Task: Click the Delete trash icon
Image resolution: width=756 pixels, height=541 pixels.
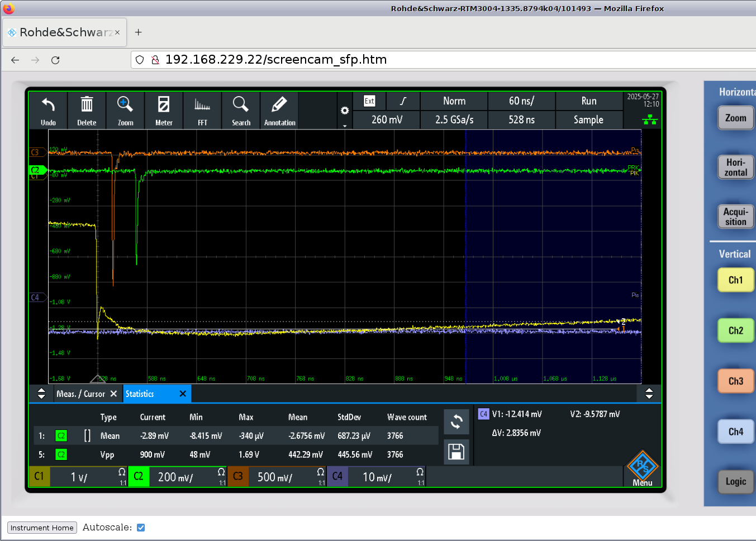Action: (x=87, y=110)
